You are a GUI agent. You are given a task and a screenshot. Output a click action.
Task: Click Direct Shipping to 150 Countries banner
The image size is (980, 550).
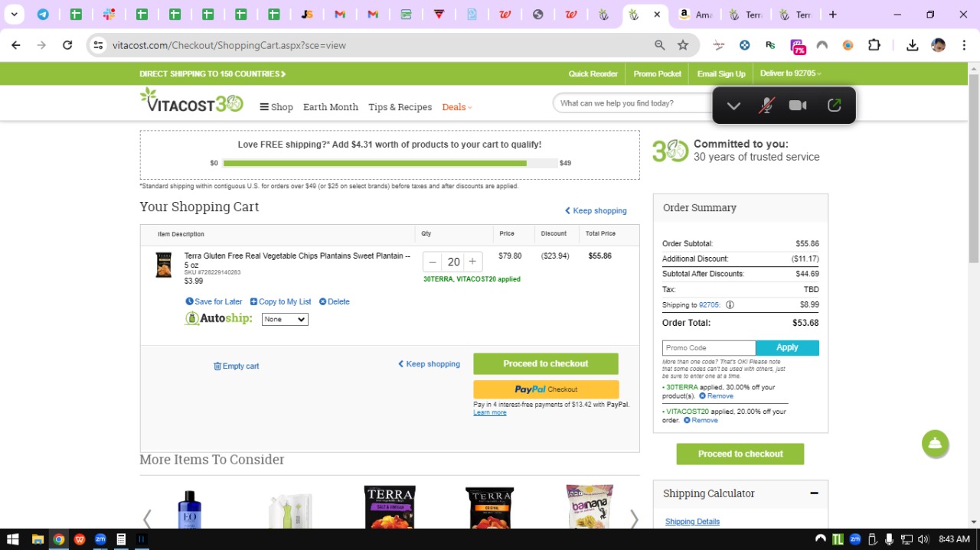tap(213, 73)
